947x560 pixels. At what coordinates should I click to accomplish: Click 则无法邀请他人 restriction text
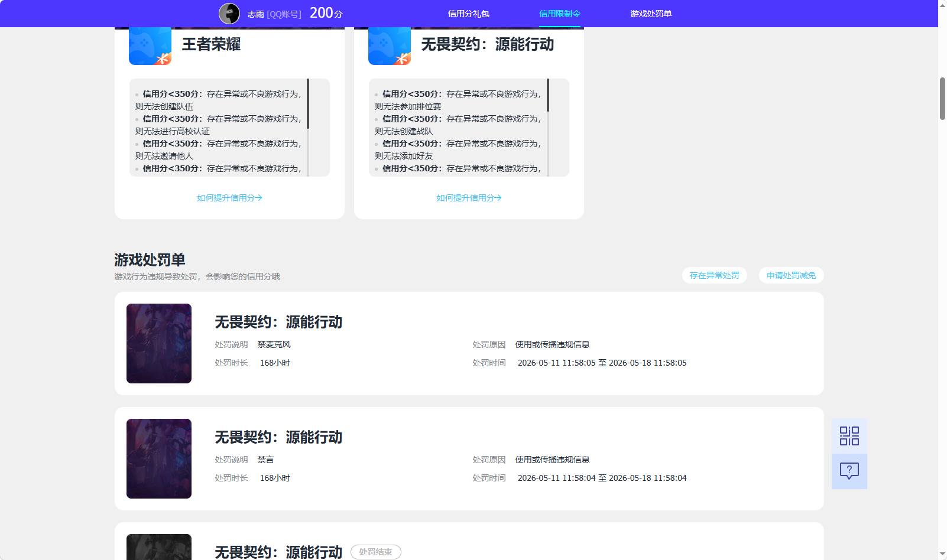tap(164, 156)
